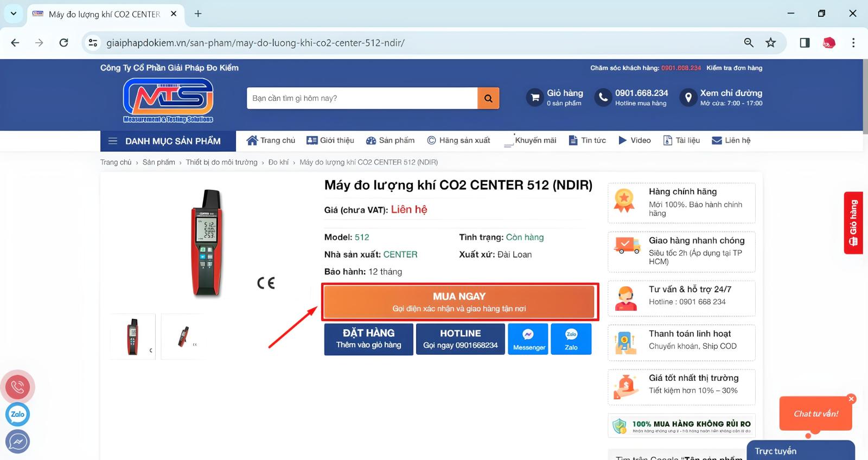Image resolution: width=868 pixels, height=460 pixels.
Task: Open browser side panel icon
Action: (x=805, y=42)
